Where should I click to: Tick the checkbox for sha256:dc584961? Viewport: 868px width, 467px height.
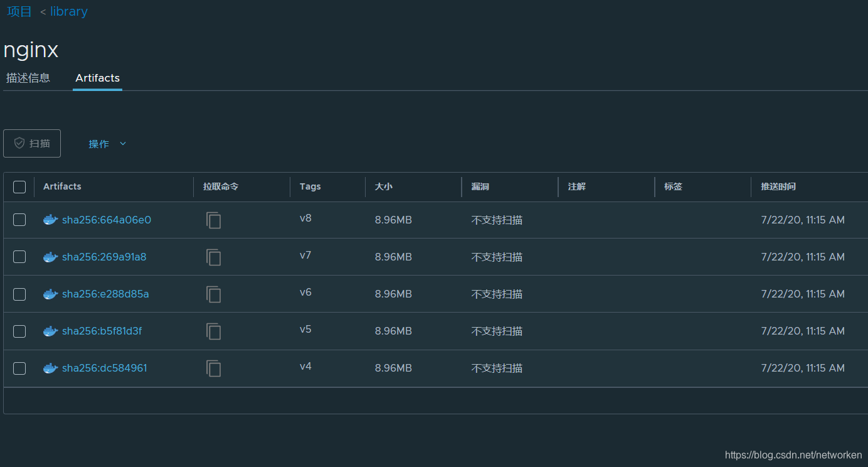point(19,368)
